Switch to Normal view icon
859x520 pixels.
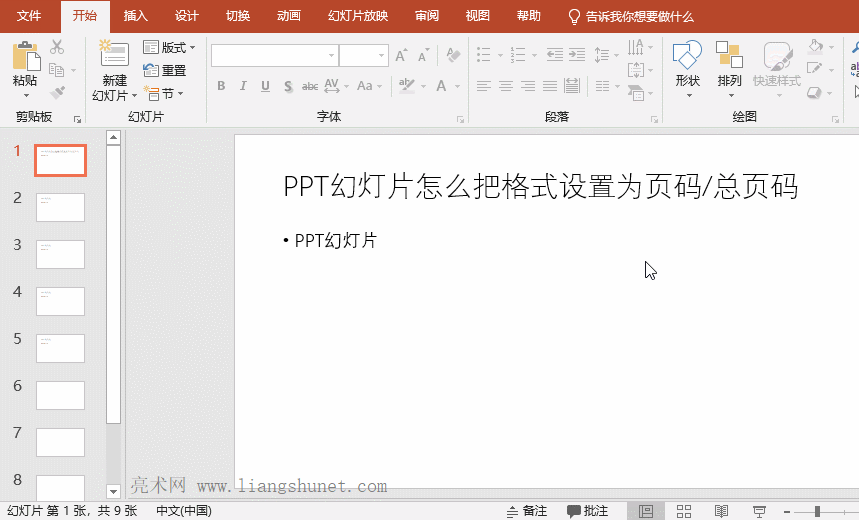pyautogui.click(x=646, y=511)
